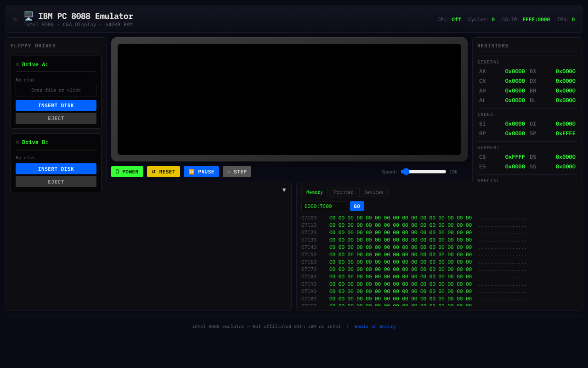Screen dimensions: 588x368
Task: Click the monitor icon in the app header
Action: pyautogui.click(x=28, y=15)
